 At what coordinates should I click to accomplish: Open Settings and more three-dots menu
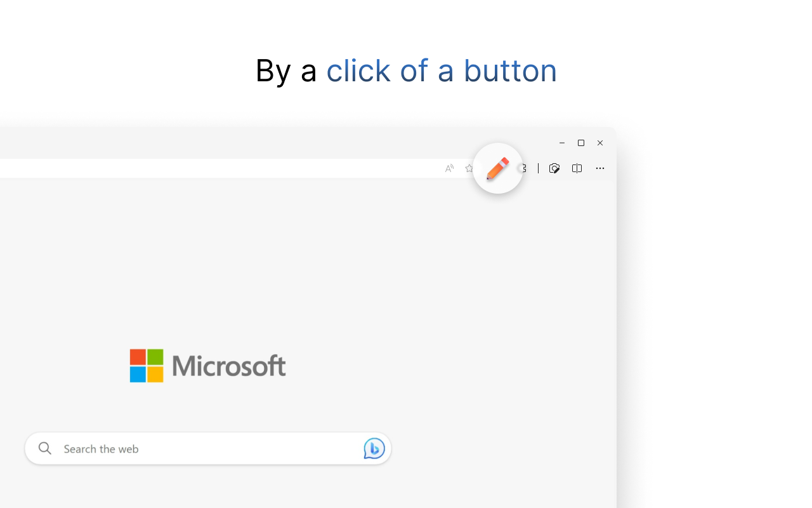coord(599,168)
